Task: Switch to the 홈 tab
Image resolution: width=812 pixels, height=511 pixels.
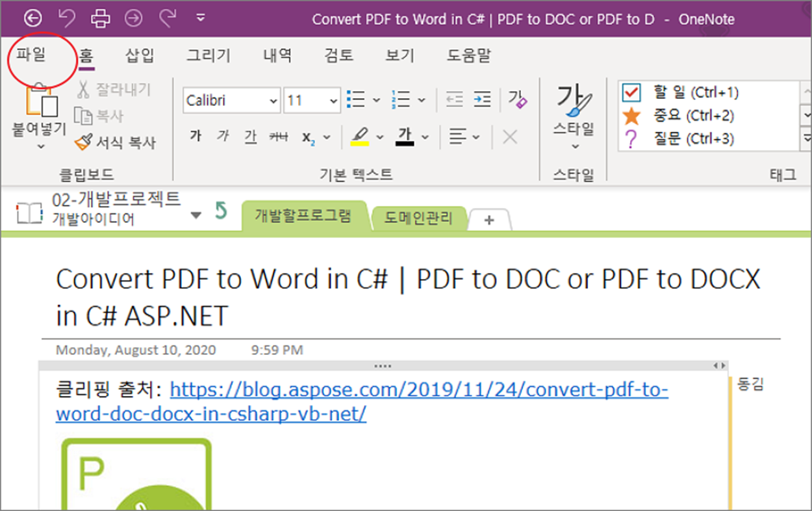Action: pos(86,55)
